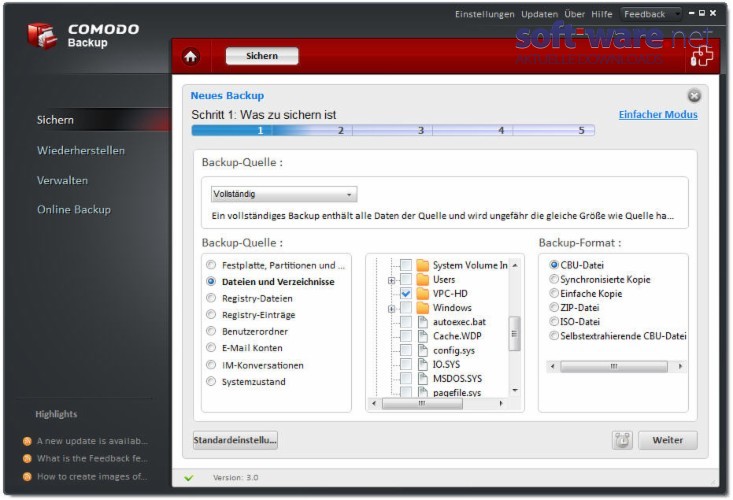
Task: Uncheck the VPC-HD folder checkbox
Action: point(406,293)
